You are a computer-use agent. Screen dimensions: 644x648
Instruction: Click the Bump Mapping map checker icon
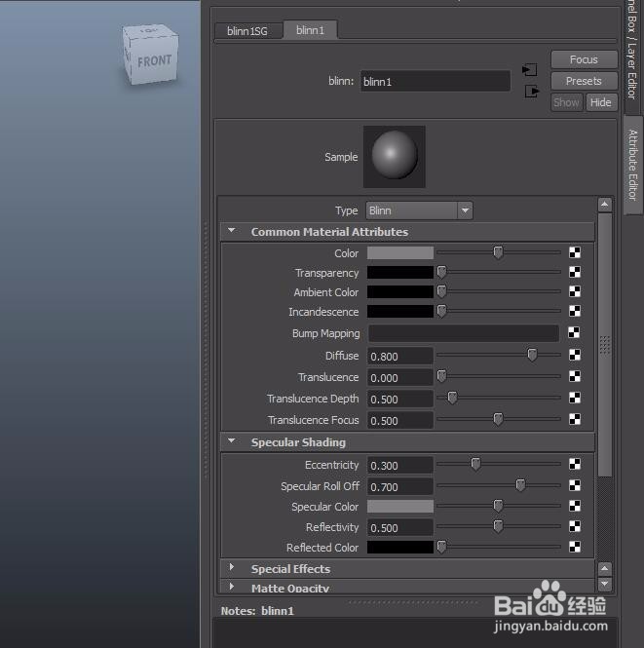[574, 332]
